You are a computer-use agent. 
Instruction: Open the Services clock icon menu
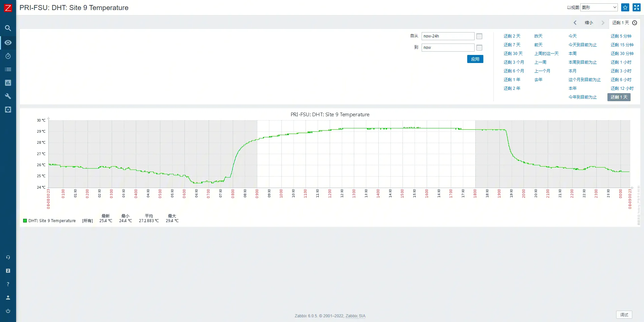(x=8, y=56)
